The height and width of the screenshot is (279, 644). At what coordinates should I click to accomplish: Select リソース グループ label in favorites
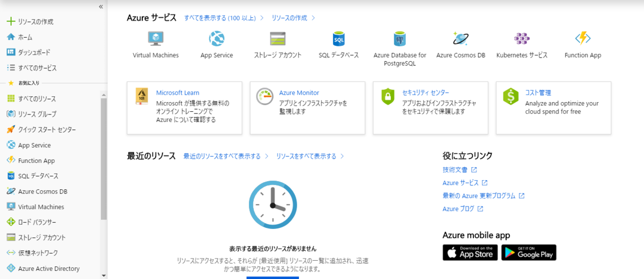point(37,114)
